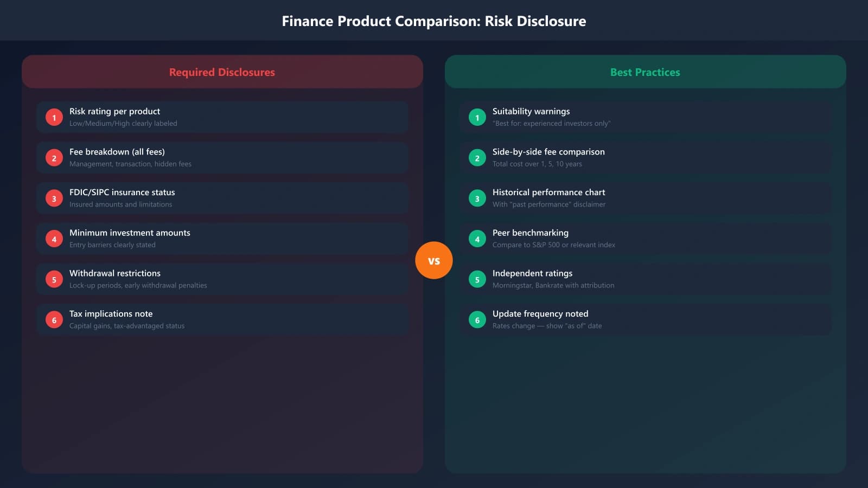Click the circled 3 beside FDIC/SIPC insurance status
This screenshot has height=488, width=868.
pyautogui.click(x=54, y=198)
